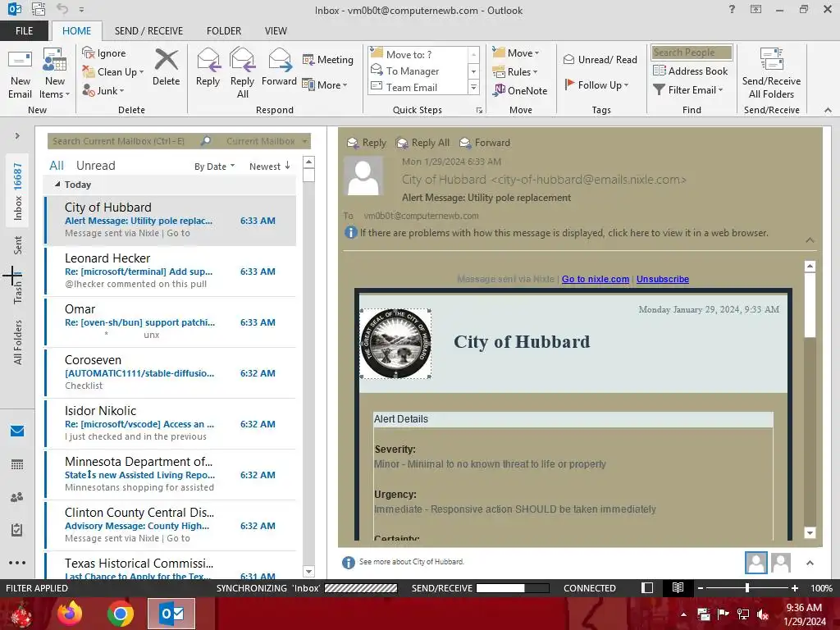Click reading pane Forward button
Screen dimensions: 840x630
pos(485,143)
